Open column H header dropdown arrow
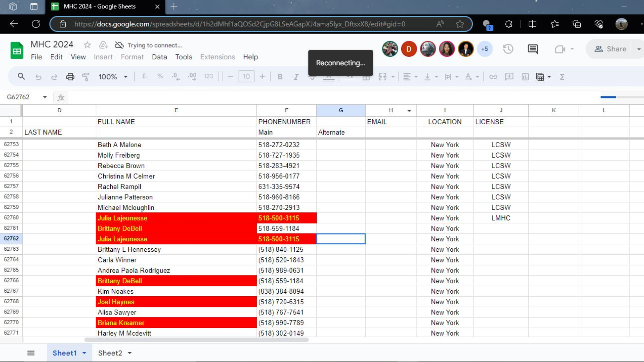Image resolution: width=644 pixels, height=362 pixels. pyautogui.click(x=409, y=111)
